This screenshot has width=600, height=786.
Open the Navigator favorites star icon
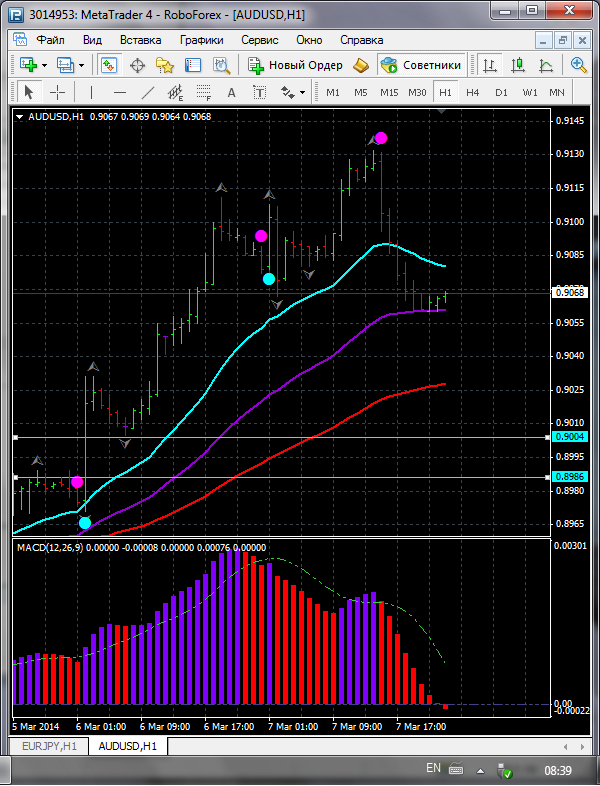click(165, 65)
